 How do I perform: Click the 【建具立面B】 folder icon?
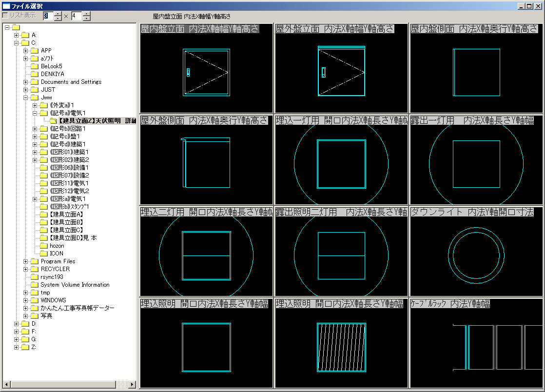[44, 222]
